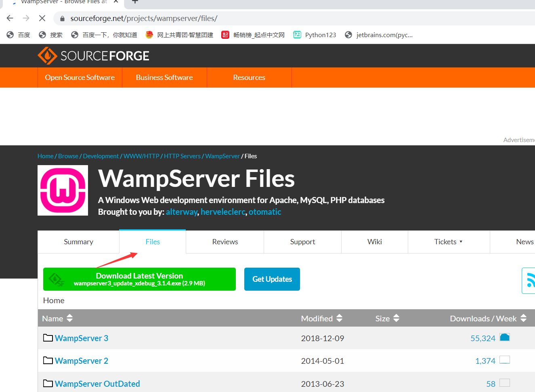Click the 2018-12-09 modified date

coord(323,338)
